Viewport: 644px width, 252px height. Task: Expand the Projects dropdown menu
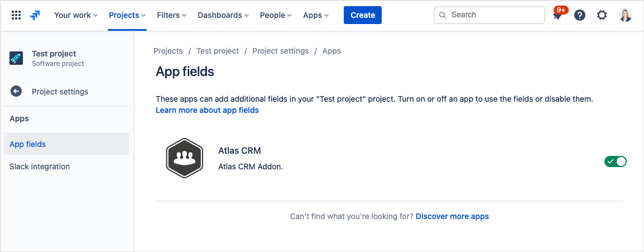click(x=127, y=15)
